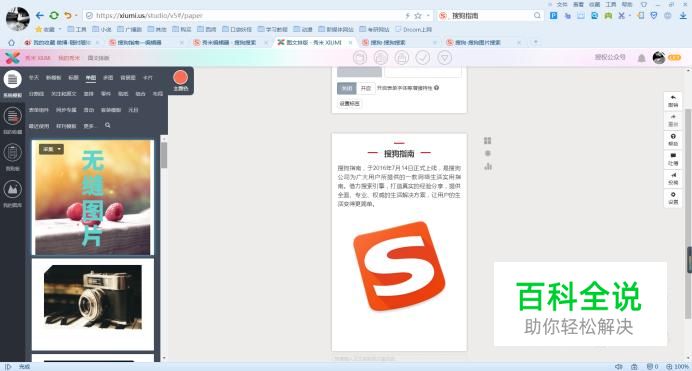The height and width of the screenshot is (371, 692).
Task: Click the round down-triangle icon in Xiumi header
Action: pyautogui.click(x=444, y=58)
